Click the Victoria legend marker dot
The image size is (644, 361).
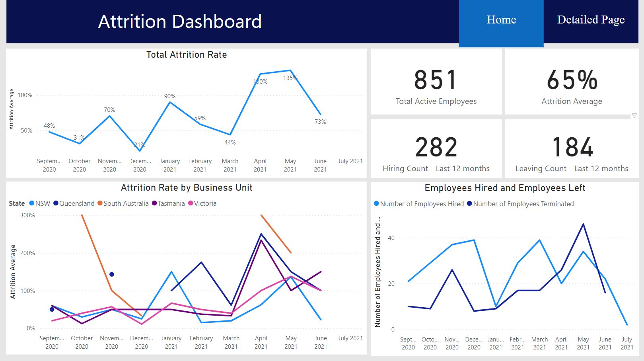click(x=191, y=203)
